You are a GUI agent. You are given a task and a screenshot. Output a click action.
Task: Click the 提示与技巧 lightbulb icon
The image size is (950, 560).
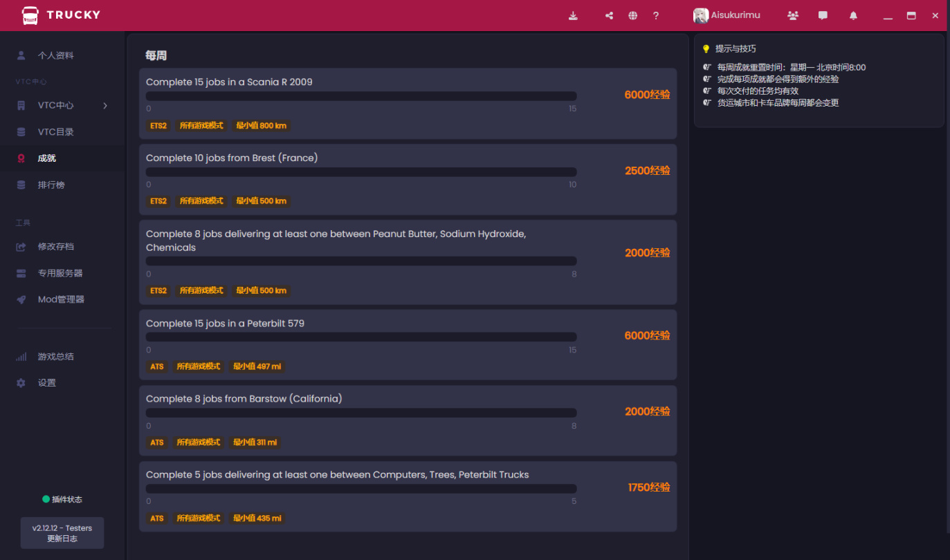click(706, 49)
